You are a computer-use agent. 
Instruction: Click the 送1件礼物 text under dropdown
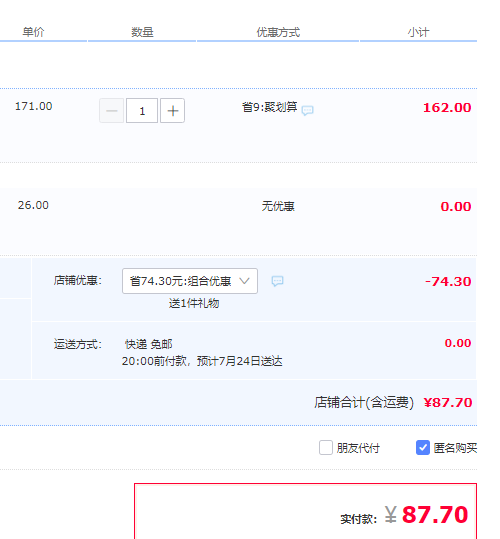194,303
